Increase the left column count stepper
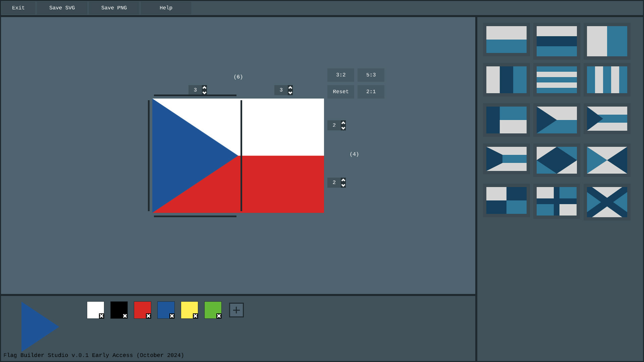This screenshot has width=644, height=362. pyautogui.click(x=204, y=87)
